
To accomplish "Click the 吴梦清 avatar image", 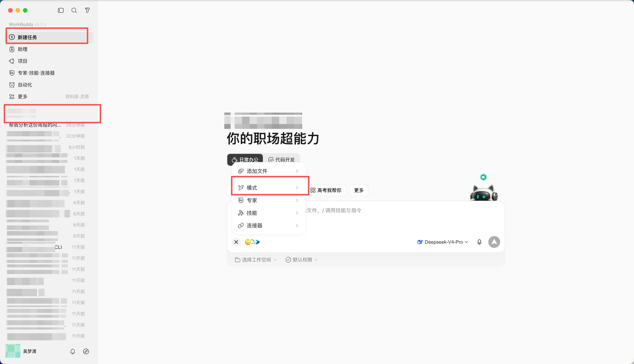I will click(x=13, y=351).
